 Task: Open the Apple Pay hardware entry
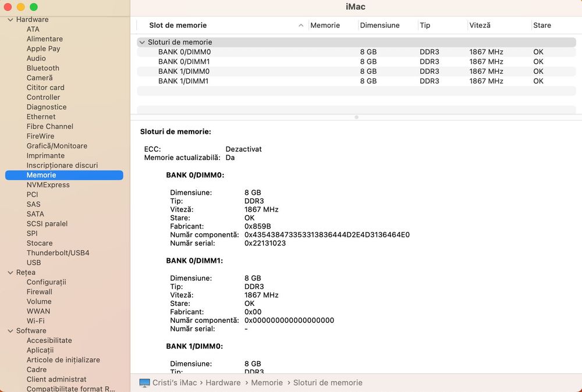pyautogui.click(x=43, y=49)
